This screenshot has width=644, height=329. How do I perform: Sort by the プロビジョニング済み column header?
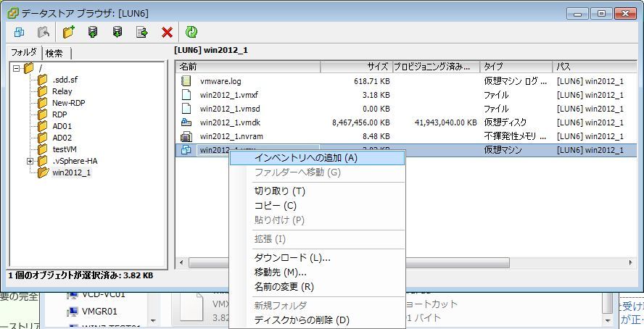pyautogui.click(x=435, y=67)
